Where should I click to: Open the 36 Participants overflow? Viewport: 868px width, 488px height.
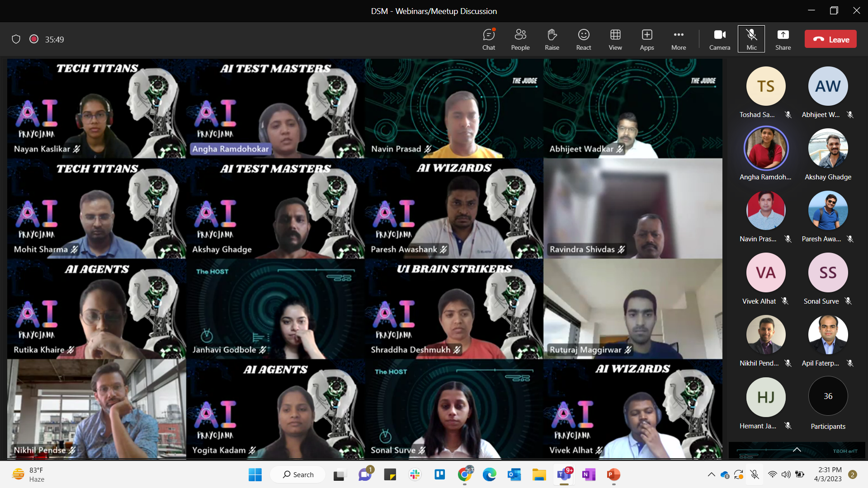pos(828,396)
